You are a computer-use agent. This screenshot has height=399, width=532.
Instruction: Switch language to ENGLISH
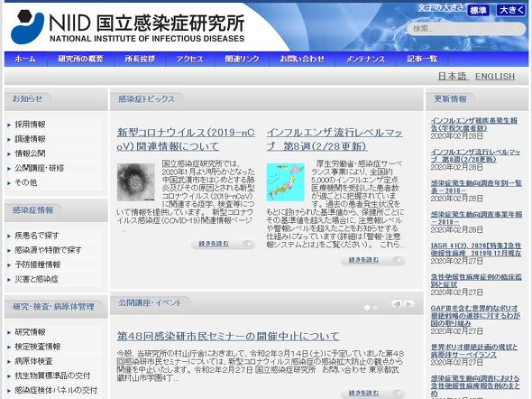pos(495,77)
